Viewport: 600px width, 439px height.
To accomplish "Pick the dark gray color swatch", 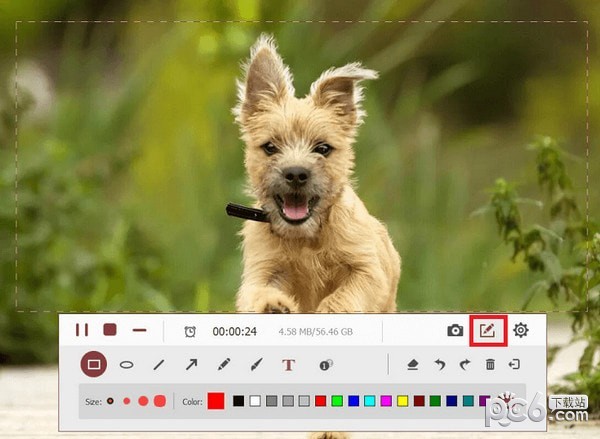I will pyautogui.click(x=271, y=401).
